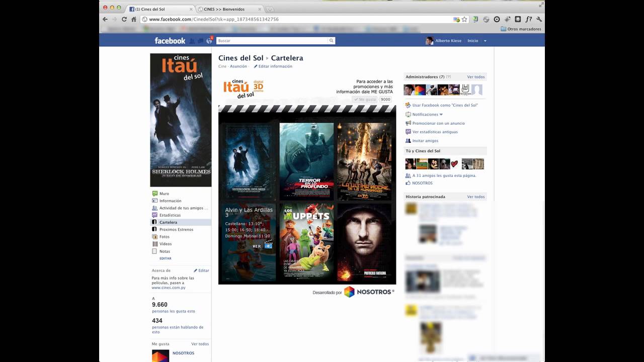Open Facebook notifications globe icon

209,41
